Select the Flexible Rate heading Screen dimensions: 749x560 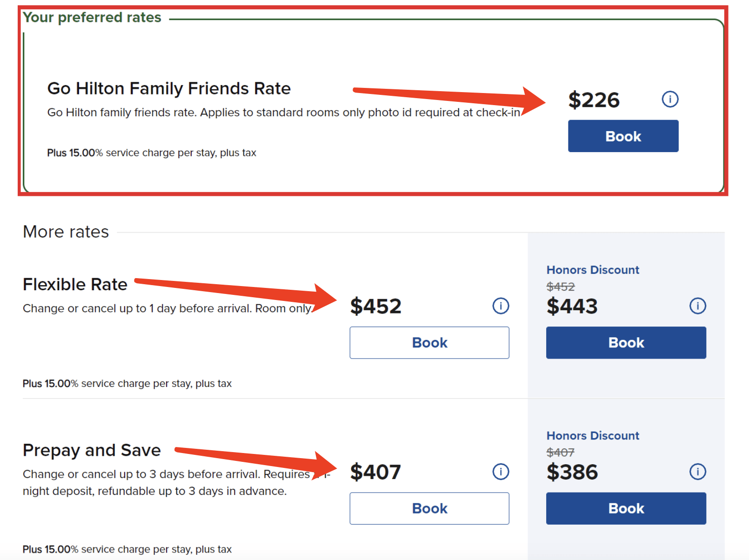(75, 284)
